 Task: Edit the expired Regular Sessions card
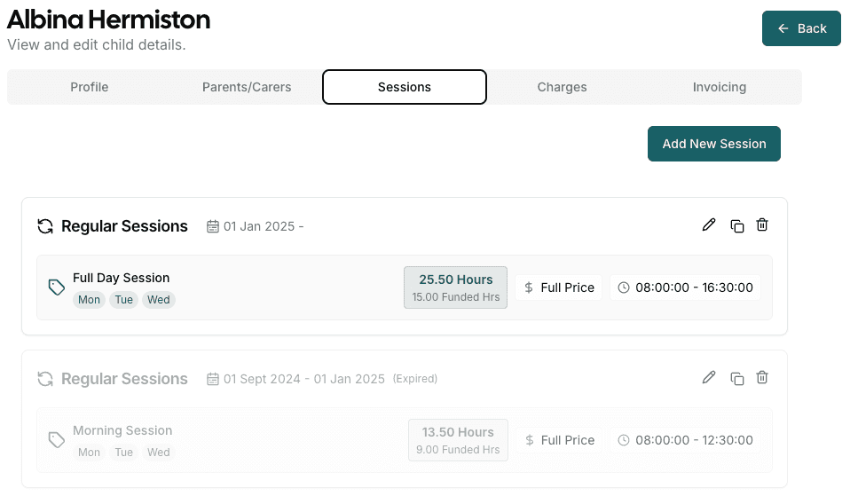tap(708, 378)
